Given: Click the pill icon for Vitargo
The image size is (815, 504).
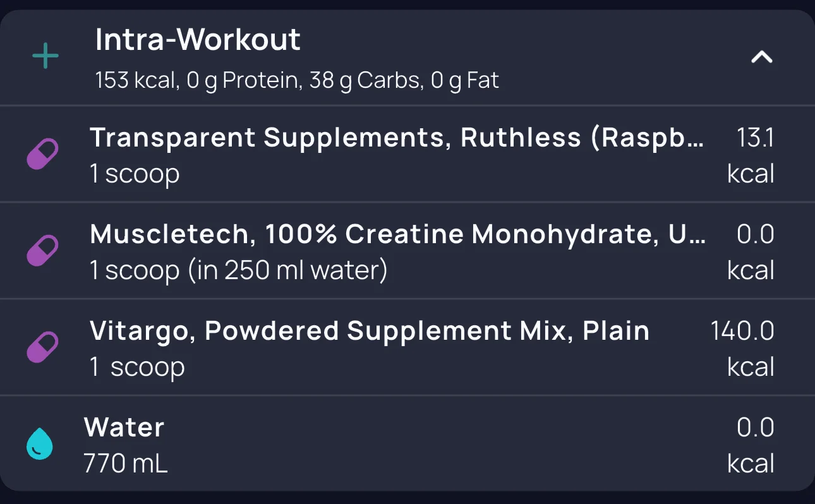Looking at the screenshot, I should tap(43, 347).
